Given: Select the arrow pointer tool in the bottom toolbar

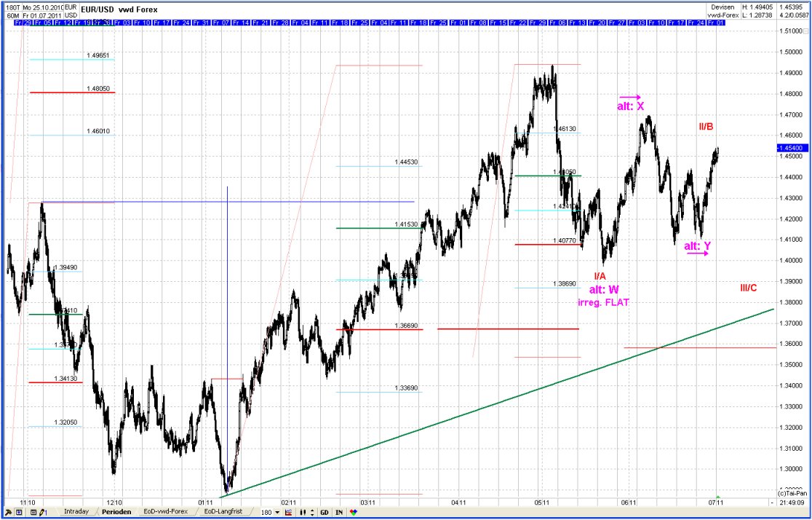Looking at the screenshot, I should coord(7,512).
